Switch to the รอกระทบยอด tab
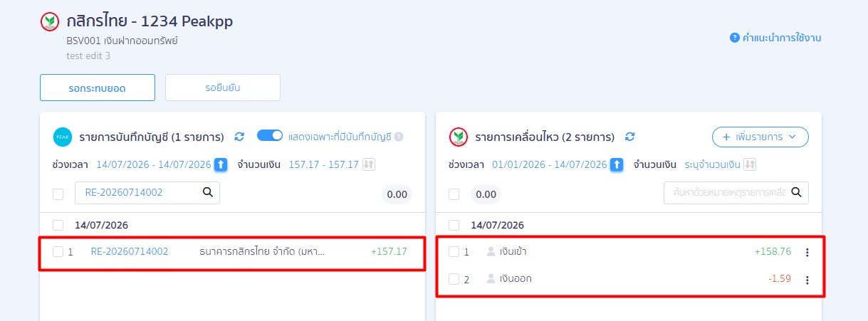The height and width of the screenshot is (321, 868). tap(98, 88)
